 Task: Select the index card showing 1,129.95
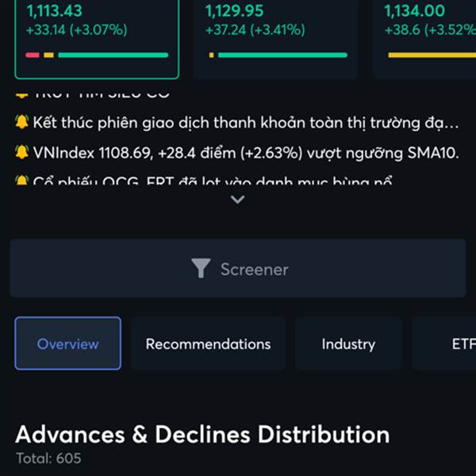point(275,32)
